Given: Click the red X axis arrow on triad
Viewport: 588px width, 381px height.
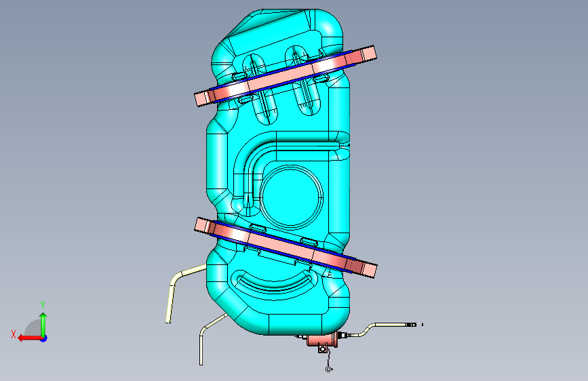Looking at the screenshot, I should pos(29,338).
